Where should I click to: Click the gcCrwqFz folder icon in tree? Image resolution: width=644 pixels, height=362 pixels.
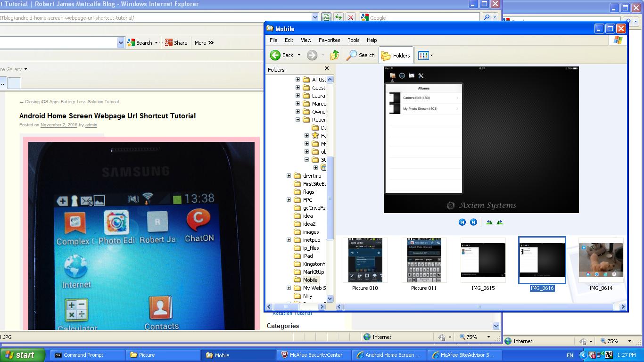click(x=297, y=208)
